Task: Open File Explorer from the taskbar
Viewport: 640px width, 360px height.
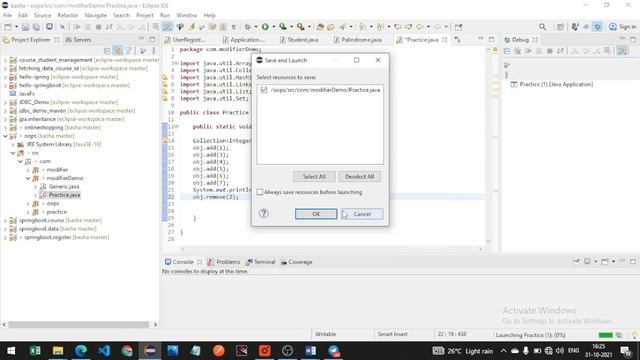Action: pos(58,351)
